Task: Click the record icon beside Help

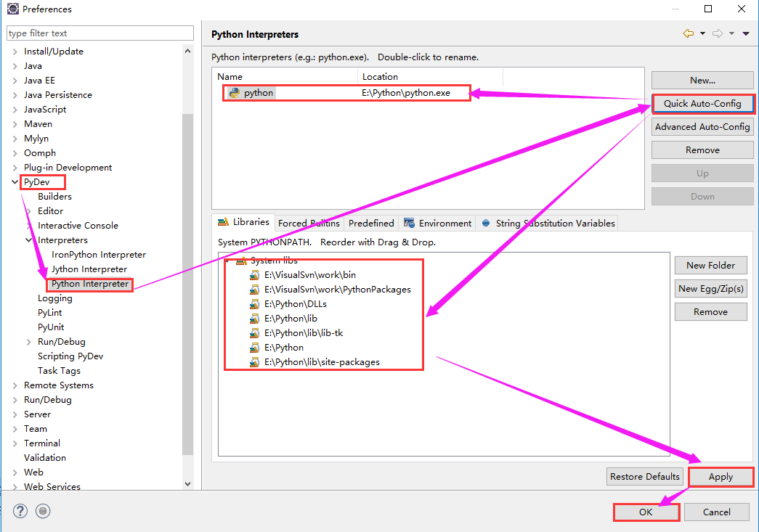Action: click(43, 511)
